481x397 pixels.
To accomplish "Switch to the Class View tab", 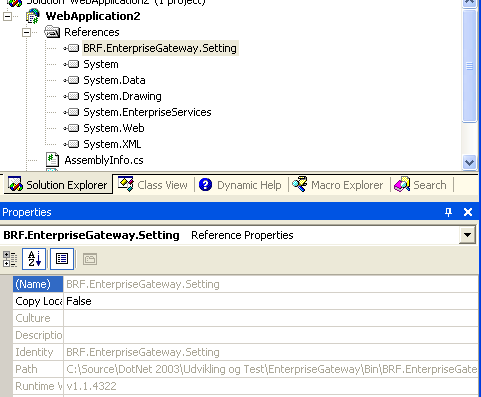I will point(153,185).
